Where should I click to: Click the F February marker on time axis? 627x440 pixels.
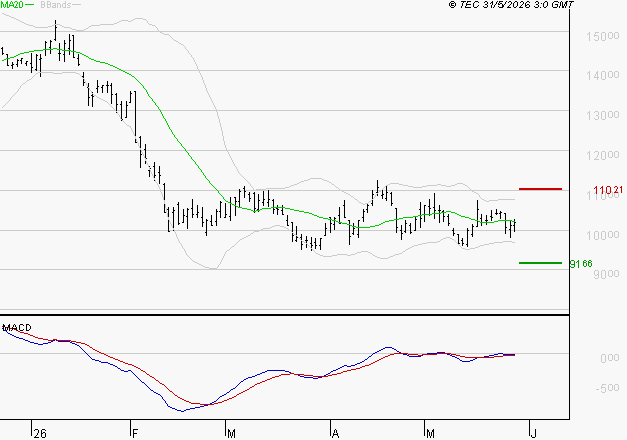(135, 433)
